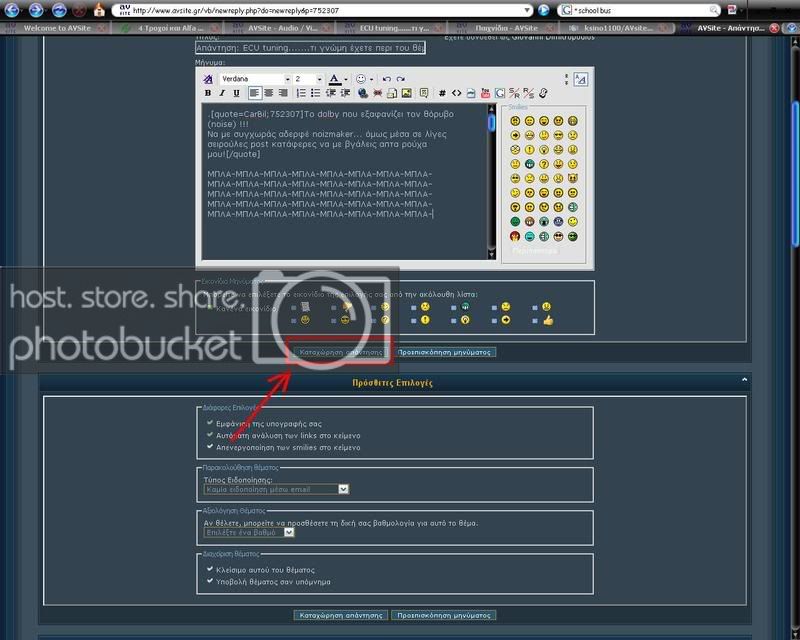The width and height of the screenshot is (800, 640).
Task: Wrap selection in HTML tags (<> icon)
Action: coord(456,93)
